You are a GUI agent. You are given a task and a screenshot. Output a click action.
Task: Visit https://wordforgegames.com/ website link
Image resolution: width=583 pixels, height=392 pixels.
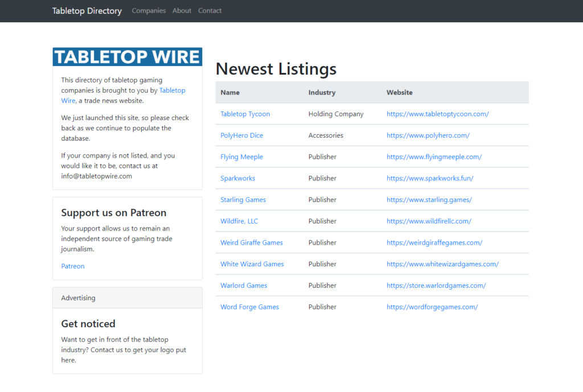(x=432, y=307)
